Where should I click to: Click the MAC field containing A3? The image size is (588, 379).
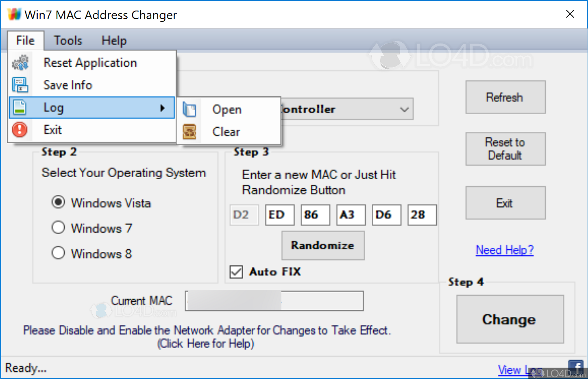click(x=351, y=215)
